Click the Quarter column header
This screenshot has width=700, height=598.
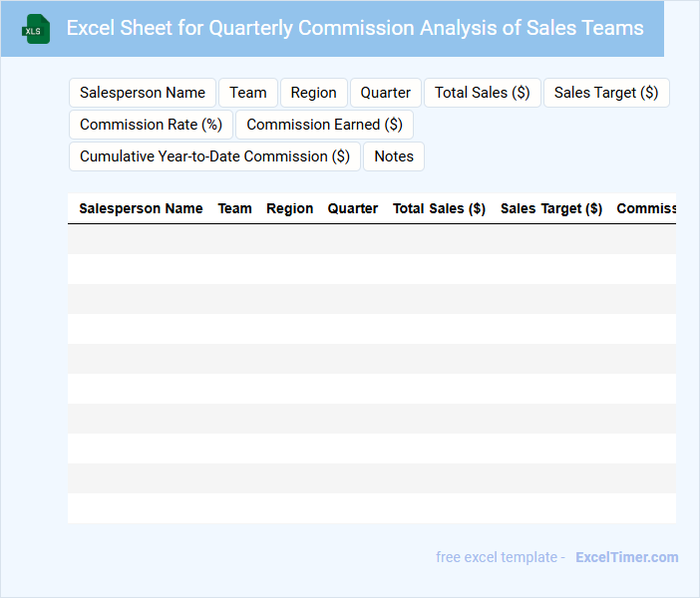click(353, 209)
